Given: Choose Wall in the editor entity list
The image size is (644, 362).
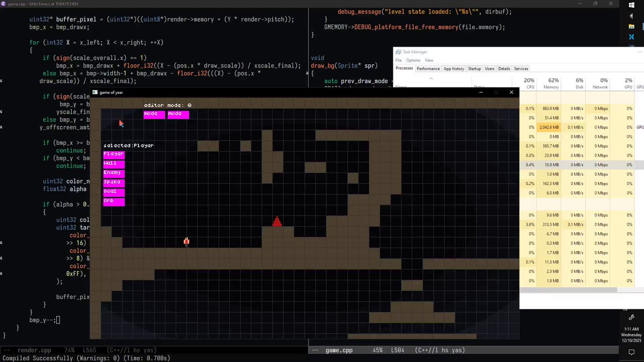Looking at the screenshot, I should coord(114,164).
